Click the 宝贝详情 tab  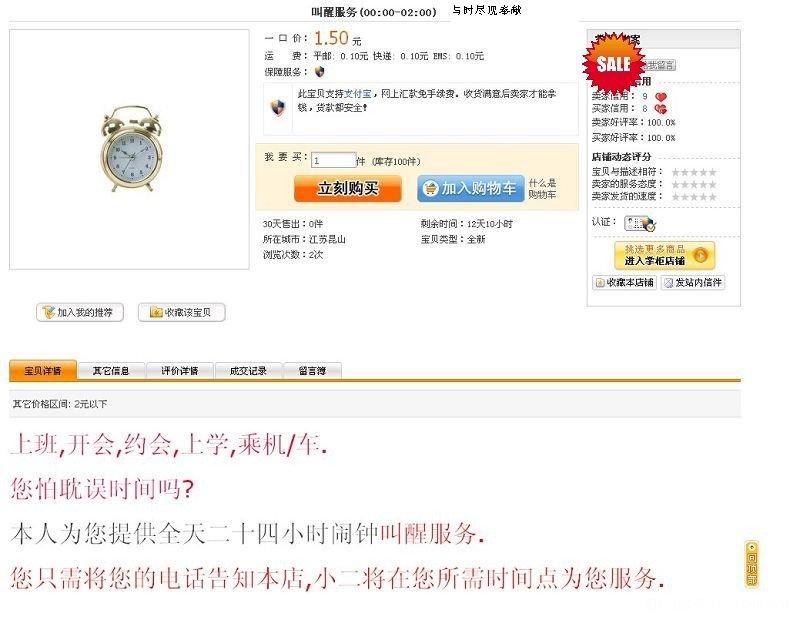click(x=43, y=370)
